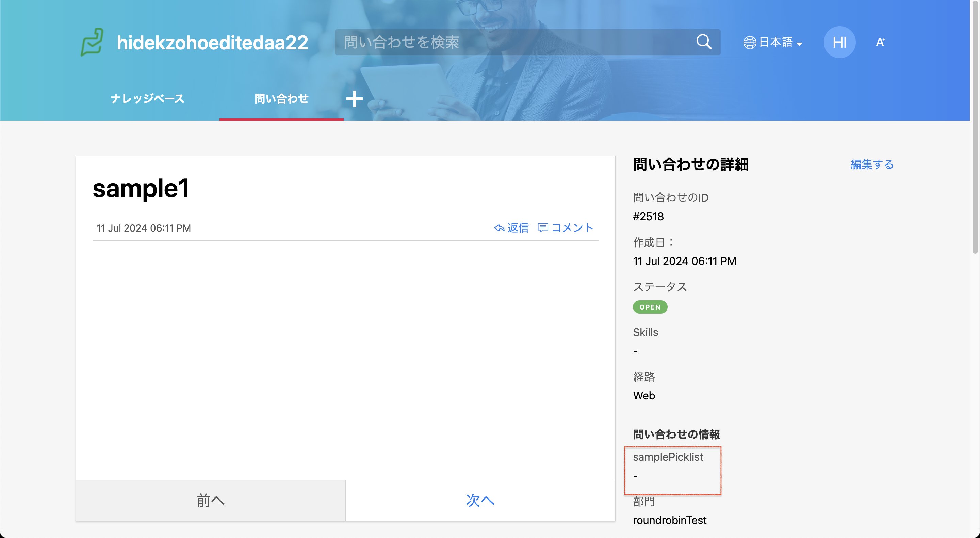Image resolution: width=980 pixels, height=538 pixels.
Task: Click the OPEN status badge
Action: (650, 307)
